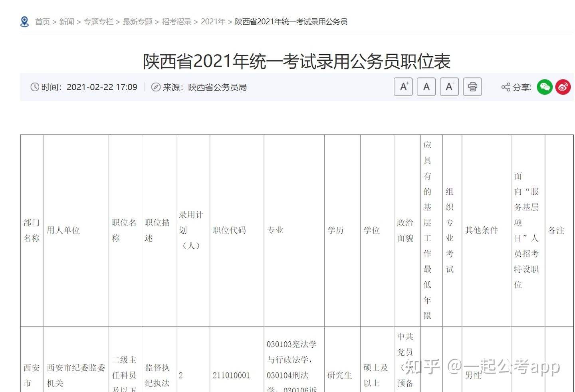Click table header 部门名称
The image size is (575, 392).
32,230
